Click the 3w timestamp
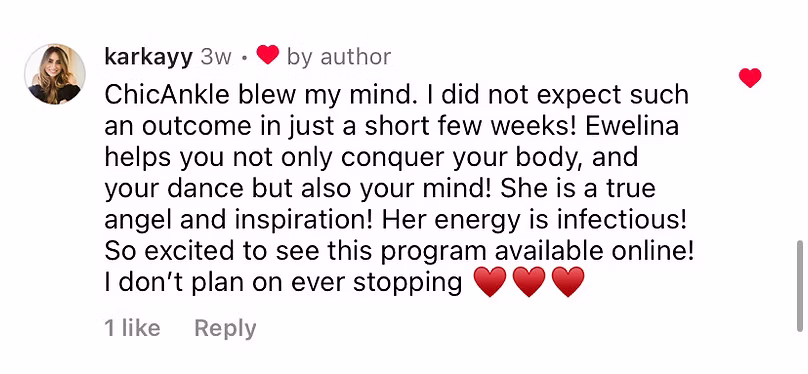808x374 pixels. (x=216, y=57)
